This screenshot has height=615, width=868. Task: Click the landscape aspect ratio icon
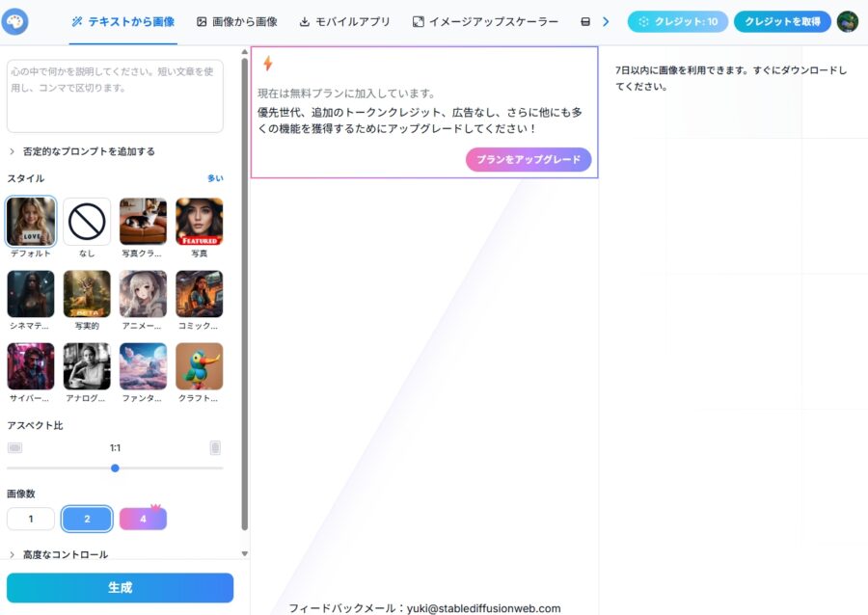click(14, 447)
